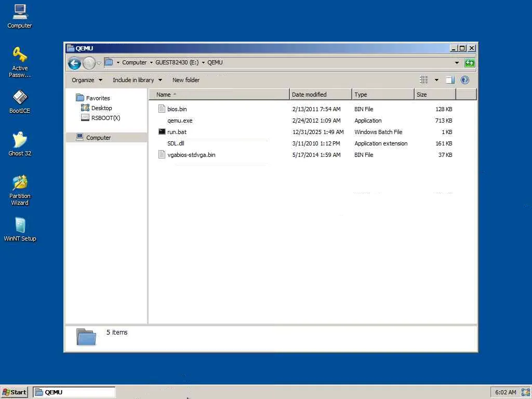
Task: Select the vgabios-stdvga.bin file name
Action: pos(191,155)
